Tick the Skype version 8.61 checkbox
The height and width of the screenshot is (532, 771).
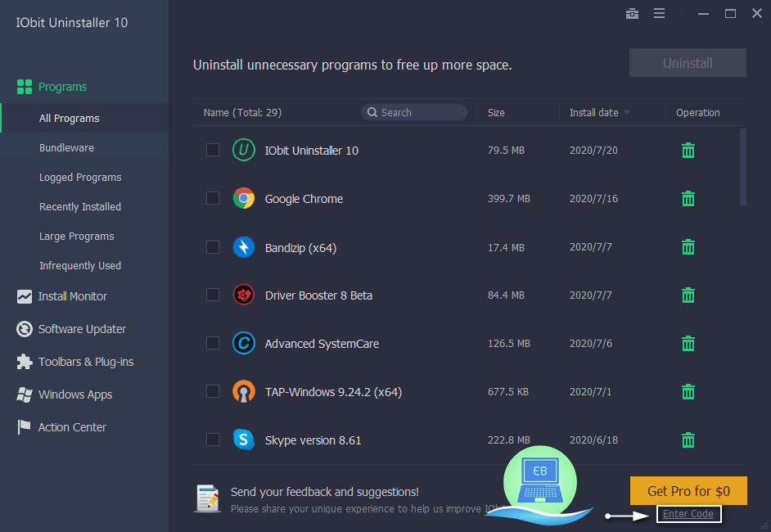coord(213,439)
